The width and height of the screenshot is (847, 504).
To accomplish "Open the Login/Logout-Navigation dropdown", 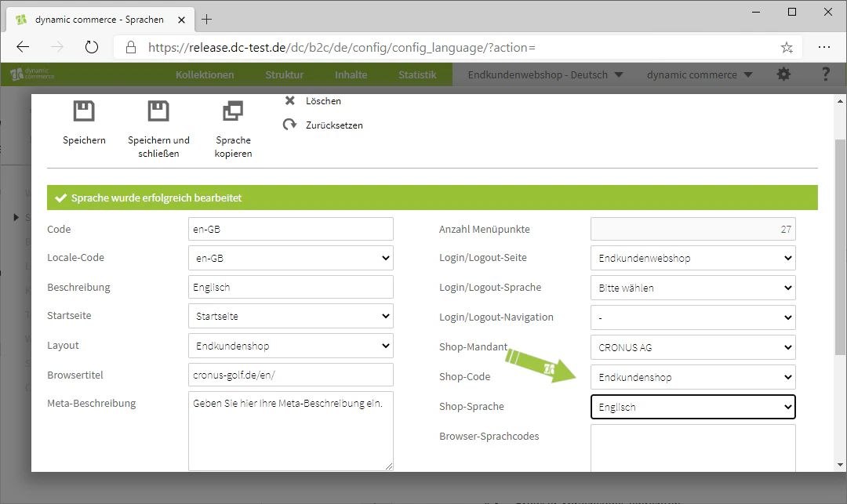I will coord(693,317).
